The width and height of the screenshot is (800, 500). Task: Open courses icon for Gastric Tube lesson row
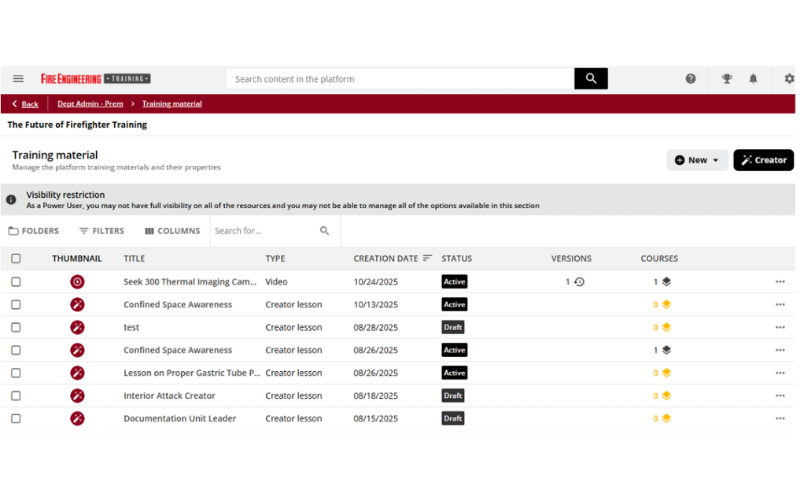pos(666,373)
